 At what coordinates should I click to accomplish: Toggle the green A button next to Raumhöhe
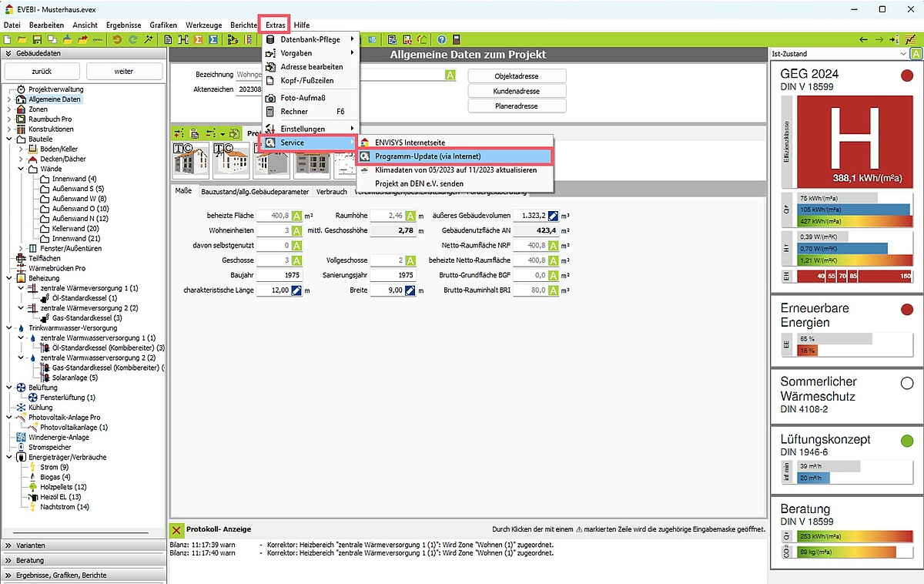pyautogui.click(x=410, y=216)
